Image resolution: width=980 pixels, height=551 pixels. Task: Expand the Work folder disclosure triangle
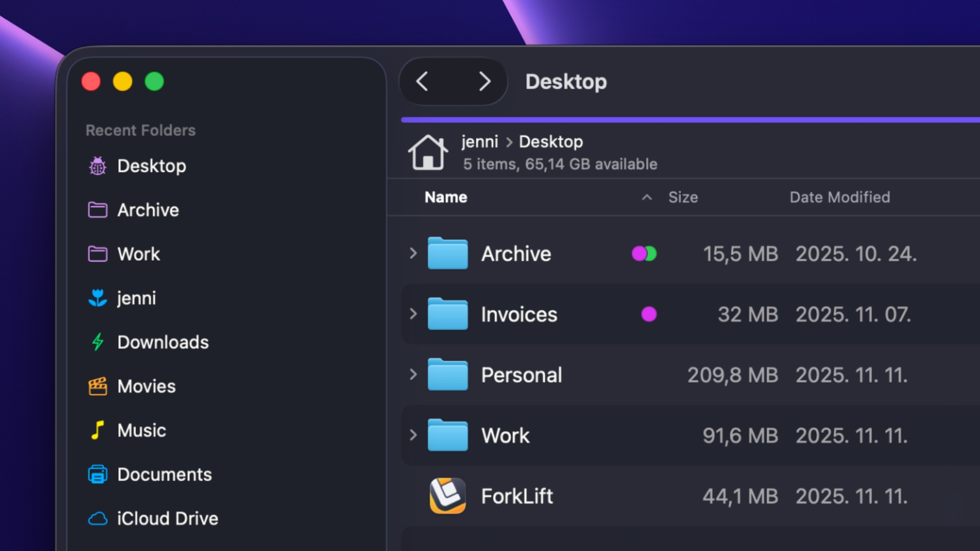point(412,435)
